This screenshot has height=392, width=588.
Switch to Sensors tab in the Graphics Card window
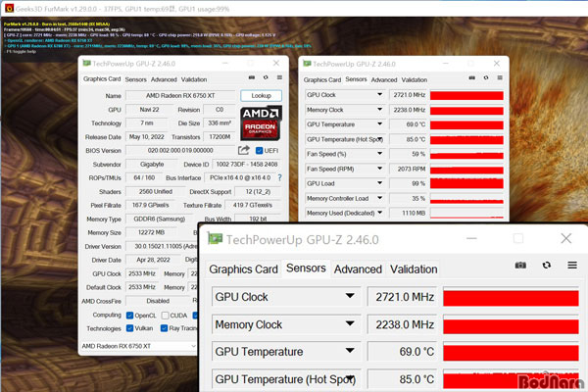point(136,79)
